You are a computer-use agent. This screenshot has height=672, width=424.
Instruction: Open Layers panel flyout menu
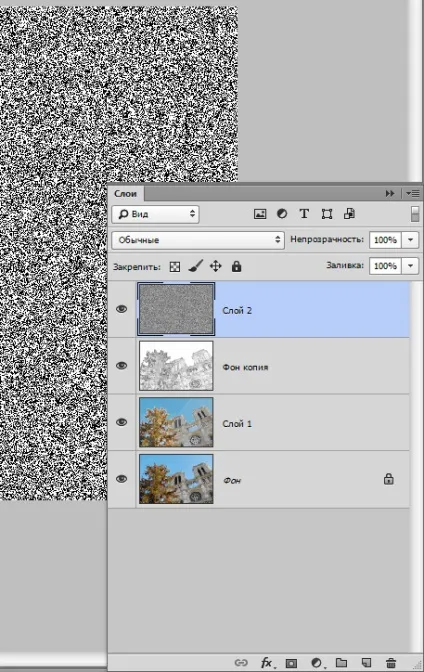(413, 194)
